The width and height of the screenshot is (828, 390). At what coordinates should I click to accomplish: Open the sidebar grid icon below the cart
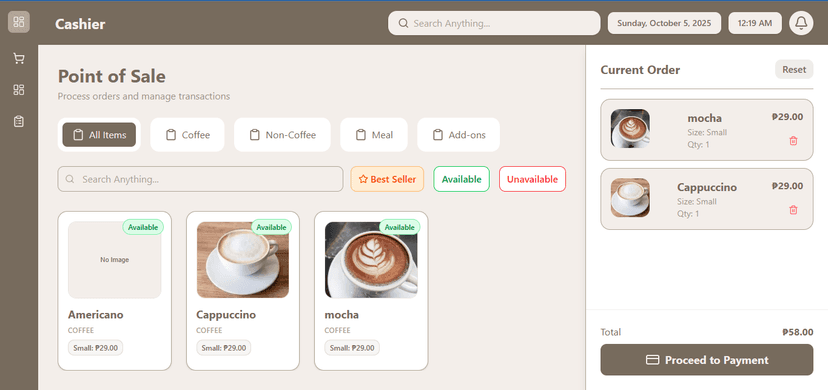19,90
